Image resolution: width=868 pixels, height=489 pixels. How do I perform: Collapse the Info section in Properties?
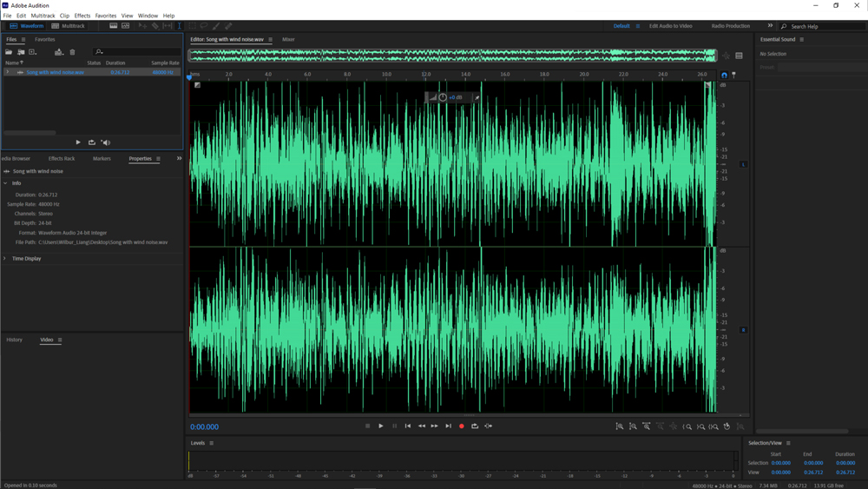5,183
